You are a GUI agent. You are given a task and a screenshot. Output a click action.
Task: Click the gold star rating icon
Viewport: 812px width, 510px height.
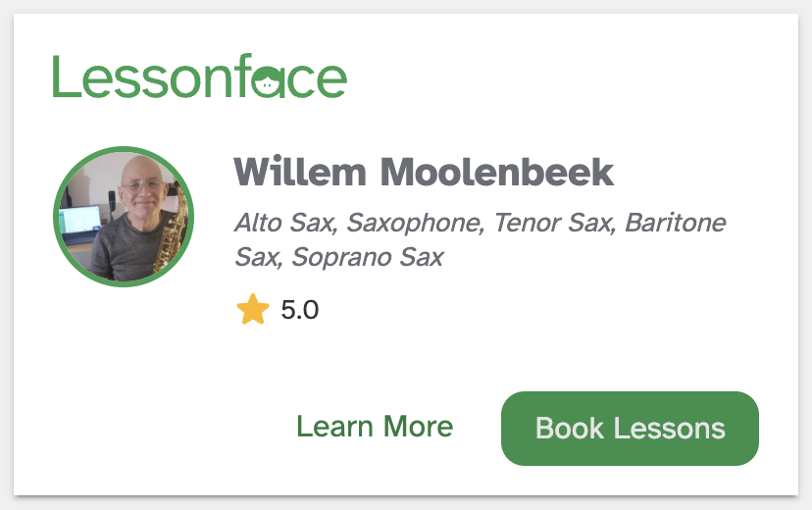(x=253, y=311)
